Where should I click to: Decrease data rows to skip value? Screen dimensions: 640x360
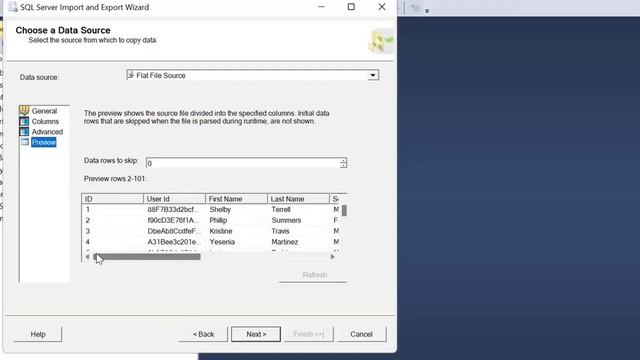tap(343, 166)
